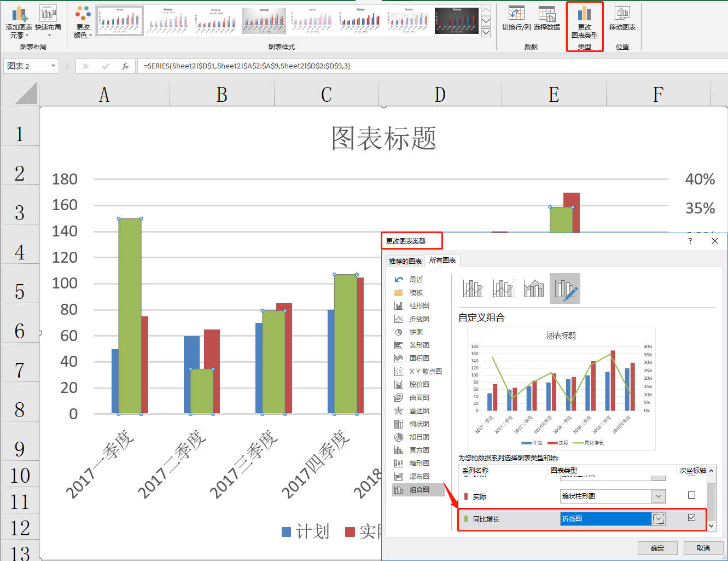Viewport: 728px width, 561px height.
Task: Click the fx insert function icon
Action: [125, 66]
